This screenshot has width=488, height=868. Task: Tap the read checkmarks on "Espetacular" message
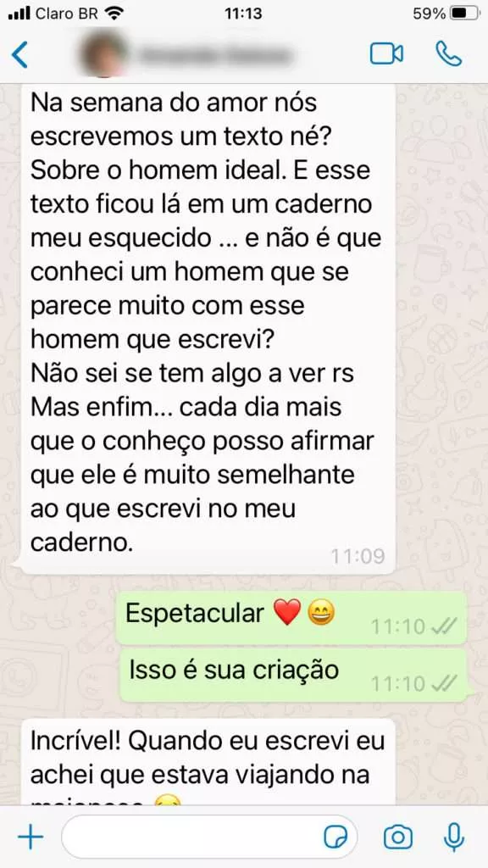click(x=444, y=626)
